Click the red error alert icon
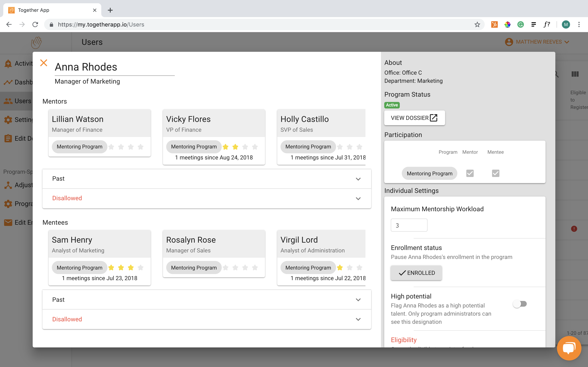This screenshot has height=367, width=588. (574, 229)
